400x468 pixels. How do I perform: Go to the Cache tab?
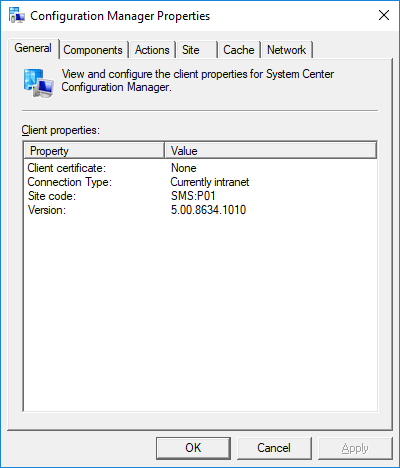[x=239, y=50]
